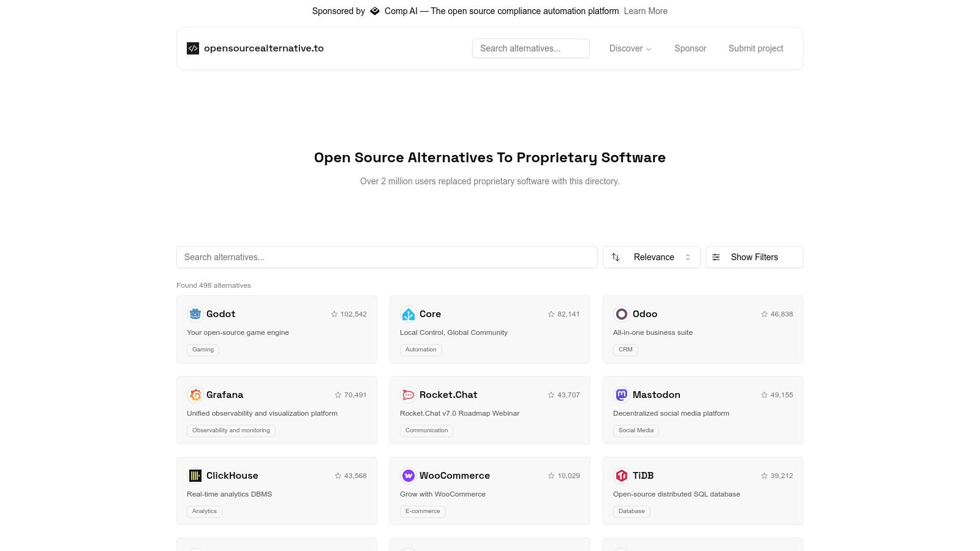Image resolution: width=980 pixels, height=551 pixels.
Task: Click the Mastodon logo icon
Action: 621,395
